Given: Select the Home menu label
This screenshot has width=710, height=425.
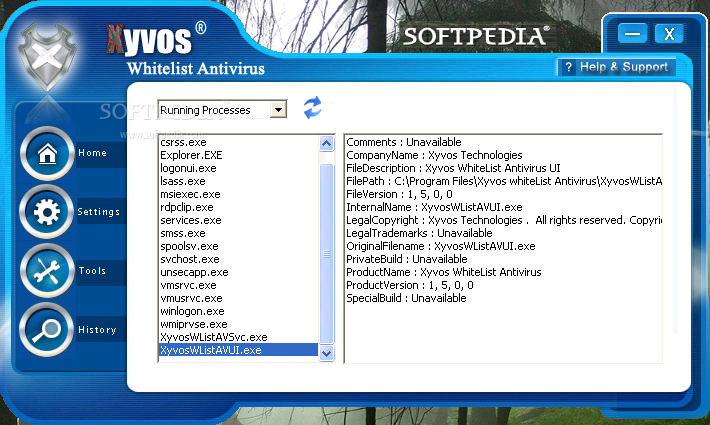Looking at the screenshot, I should point(93,153).
